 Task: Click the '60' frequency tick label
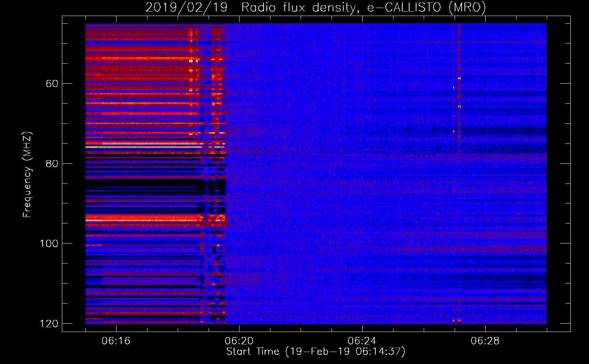(52, 84)
